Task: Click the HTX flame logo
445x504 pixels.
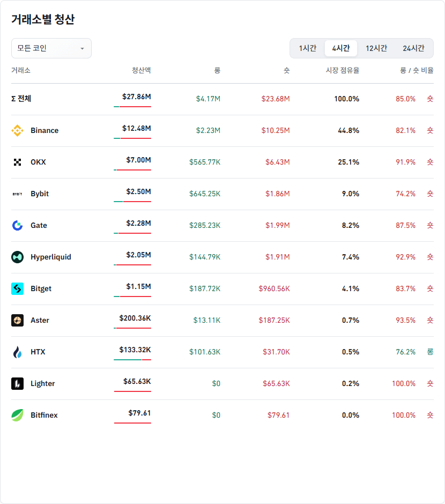Action: pyautogui.click(x=17, y=352)
